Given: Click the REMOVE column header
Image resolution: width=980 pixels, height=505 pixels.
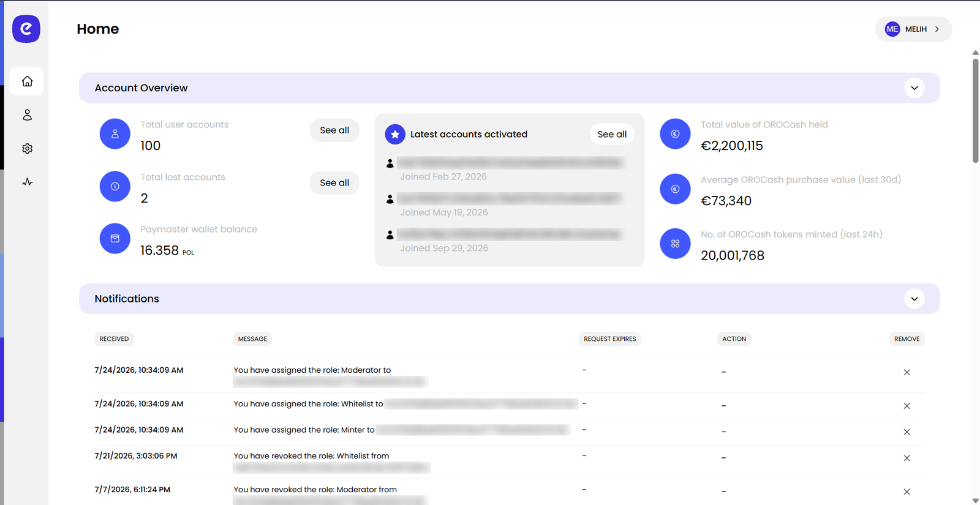Looking at the screenshot, I should 907,339.
